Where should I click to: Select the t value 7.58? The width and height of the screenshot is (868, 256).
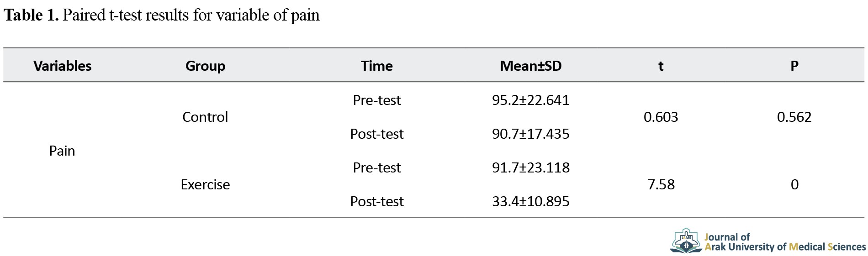661,184
